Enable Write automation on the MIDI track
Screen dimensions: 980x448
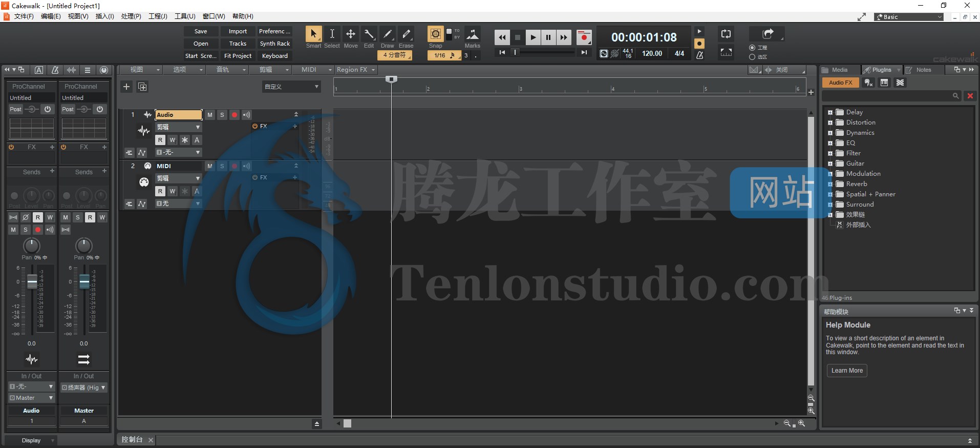173,191
